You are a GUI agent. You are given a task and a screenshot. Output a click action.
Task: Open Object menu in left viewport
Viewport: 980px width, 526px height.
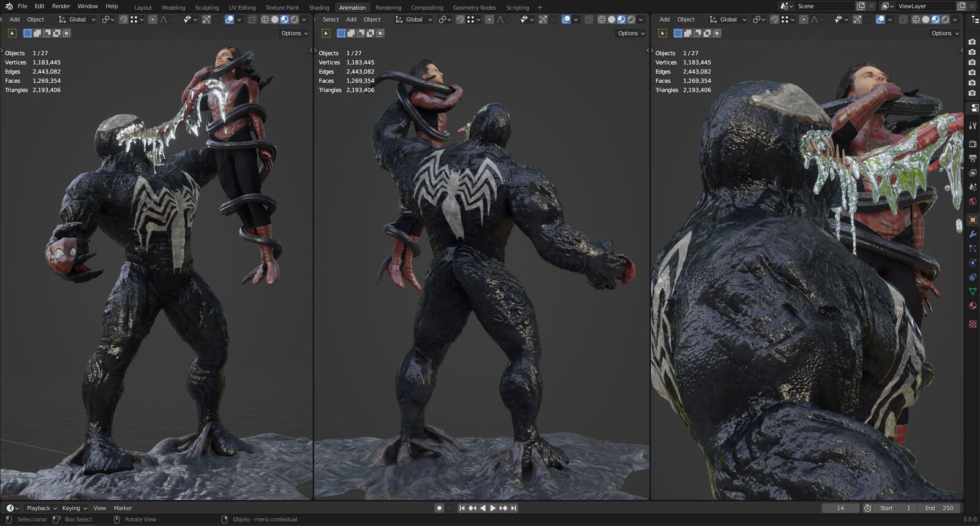[x=36, y=20]
